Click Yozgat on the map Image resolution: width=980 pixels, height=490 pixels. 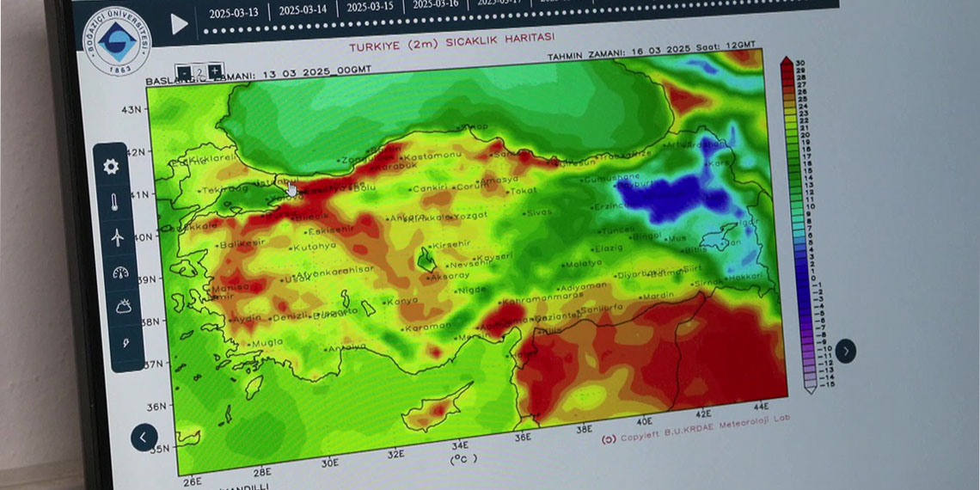469,217
